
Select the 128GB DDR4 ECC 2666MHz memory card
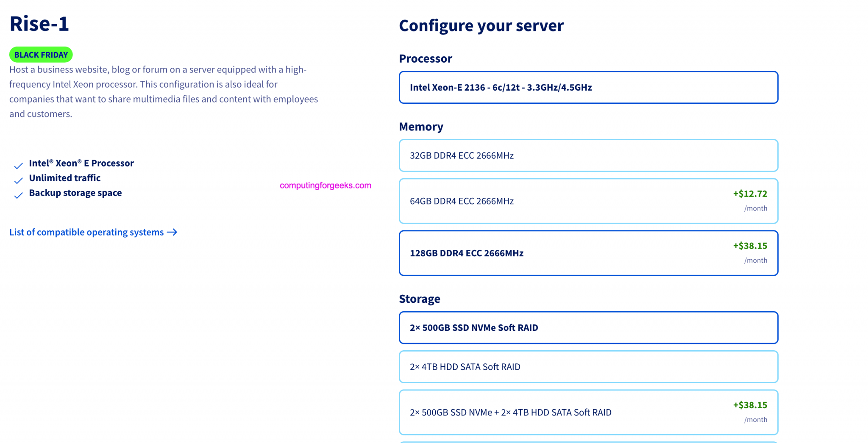pyautogui.click(x=588, y=253)
